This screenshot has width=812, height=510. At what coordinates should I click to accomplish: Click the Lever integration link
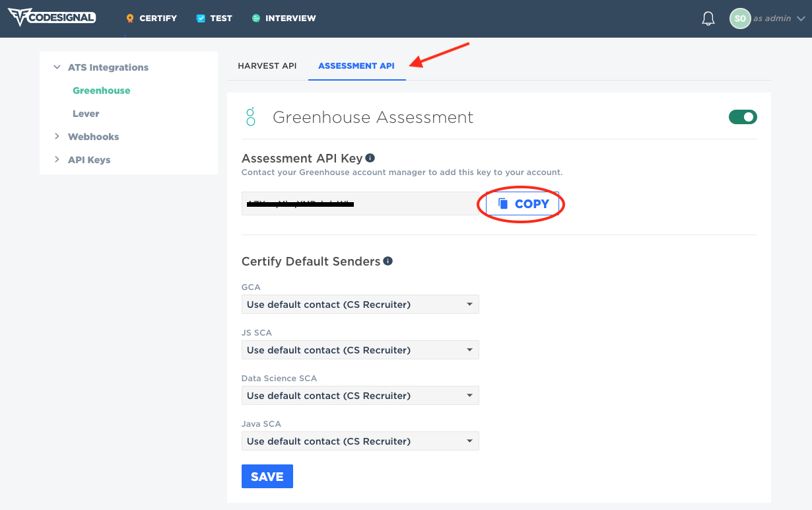click(85, 113)
